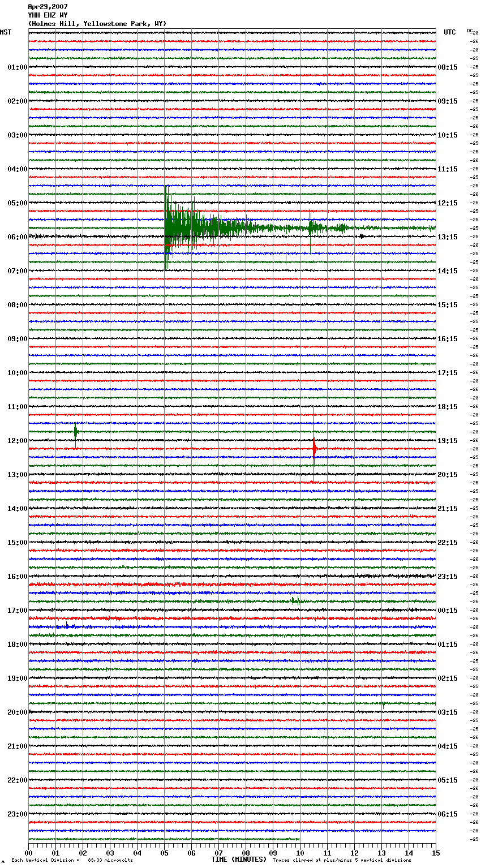
Task: Click the 08:15 UTC time label
Action: (x=448, y=67)
